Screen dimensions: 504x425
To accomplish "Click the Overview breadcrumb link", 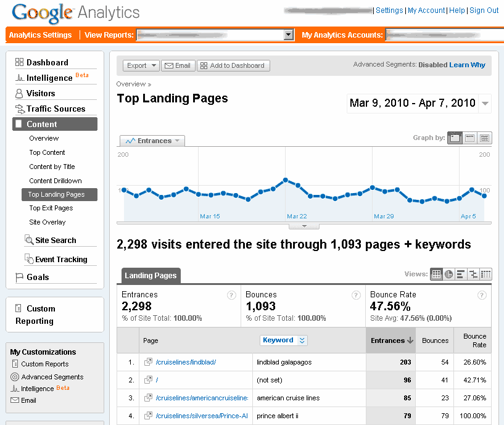I will pos(131,84).
